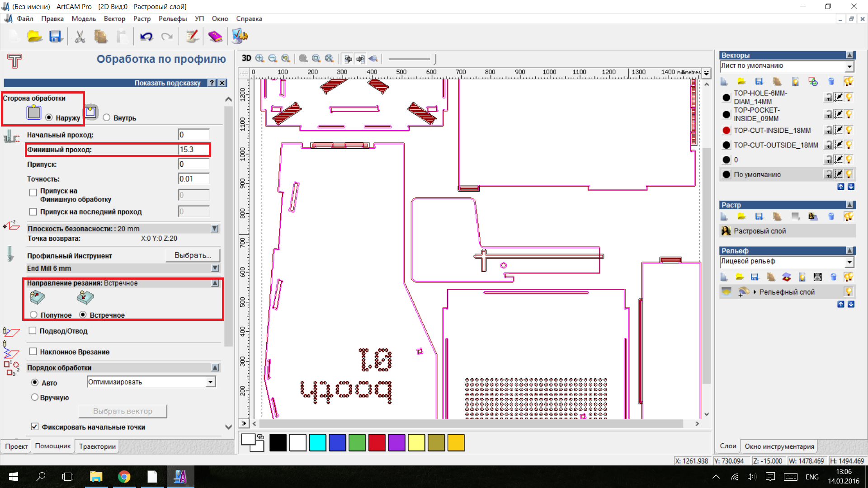The image size is (868, 488).
Task: Enable the Наклонное Врезание checkbox
Action: tap(33, 352)
